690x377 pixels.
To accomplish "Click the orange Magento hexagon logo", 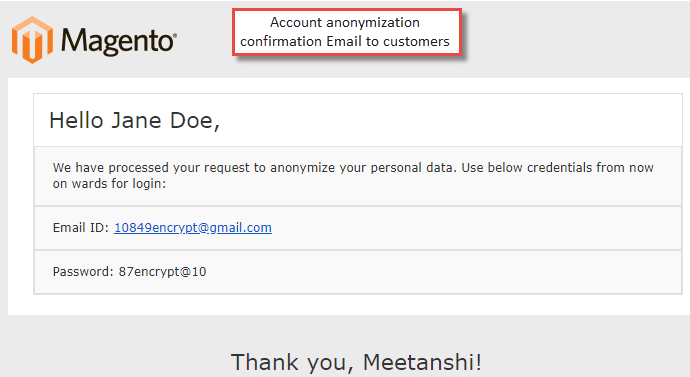I will pyautogui.click(x=33, y=40).
